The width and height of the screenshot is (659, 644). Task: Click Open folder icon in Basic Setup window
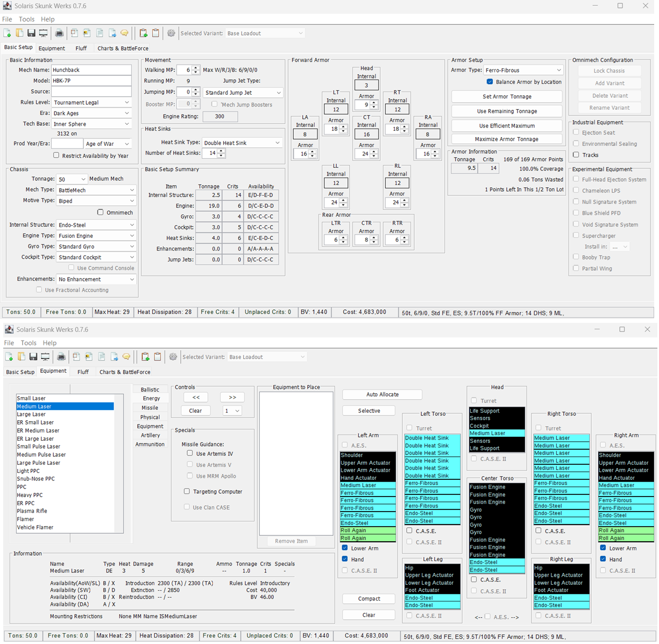click(x=19, y=33)
